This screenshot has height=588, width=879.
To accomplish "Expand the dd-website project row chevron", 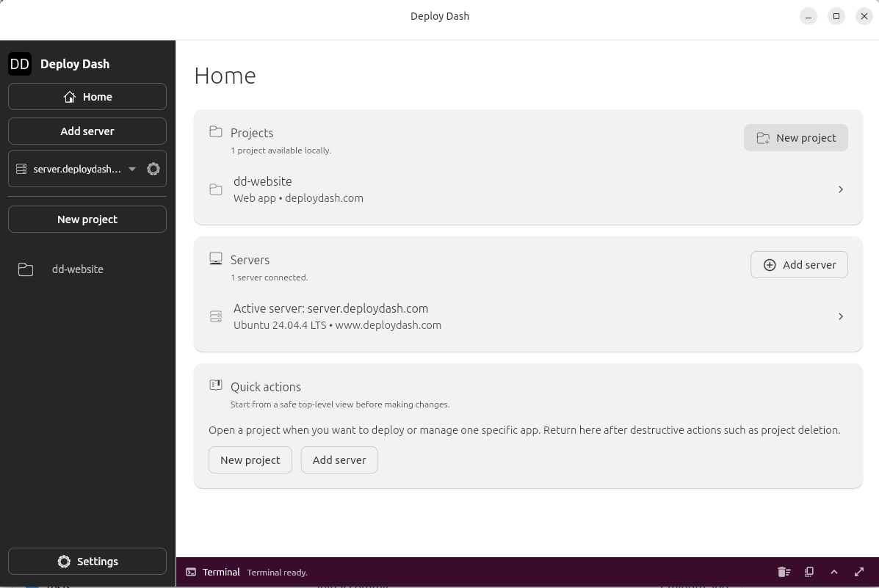I will click(841, 189).
